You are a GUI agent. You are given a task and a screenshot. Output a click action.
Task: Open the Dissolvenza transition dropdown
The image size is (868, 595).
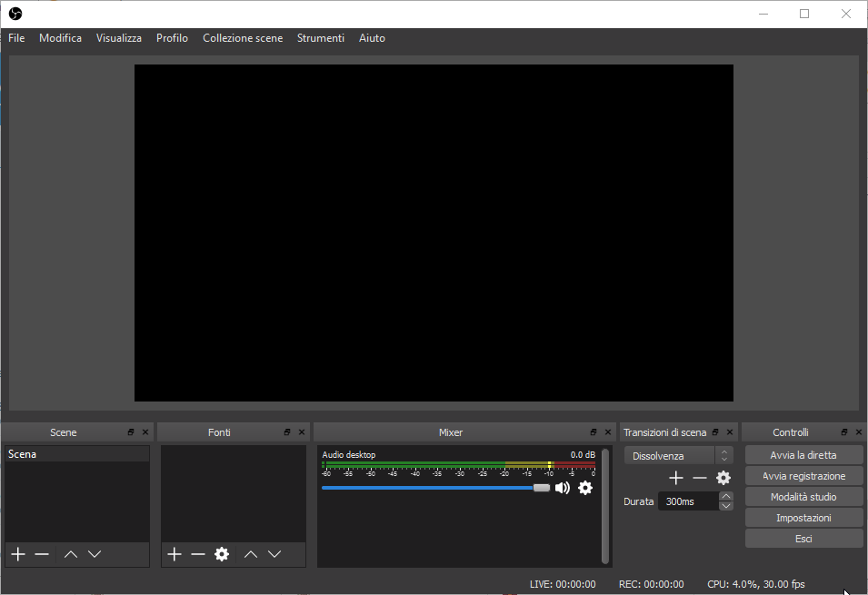coord(679,456)
